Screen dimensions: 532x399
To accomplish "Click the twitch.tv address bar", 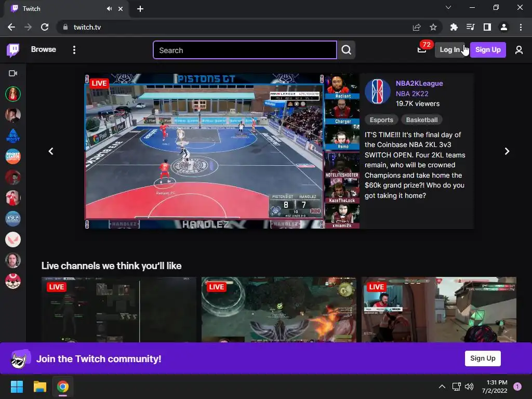I will (x=237, y=27).
